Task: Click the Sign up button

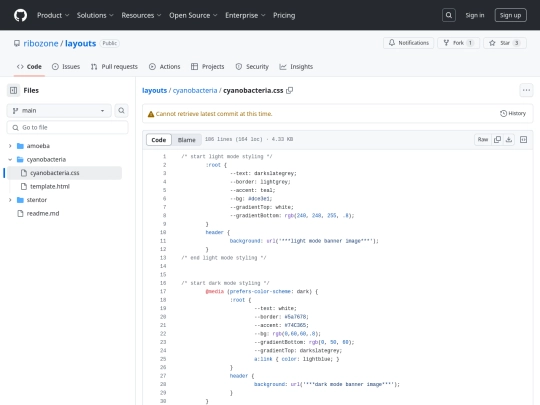Action: 510,15
